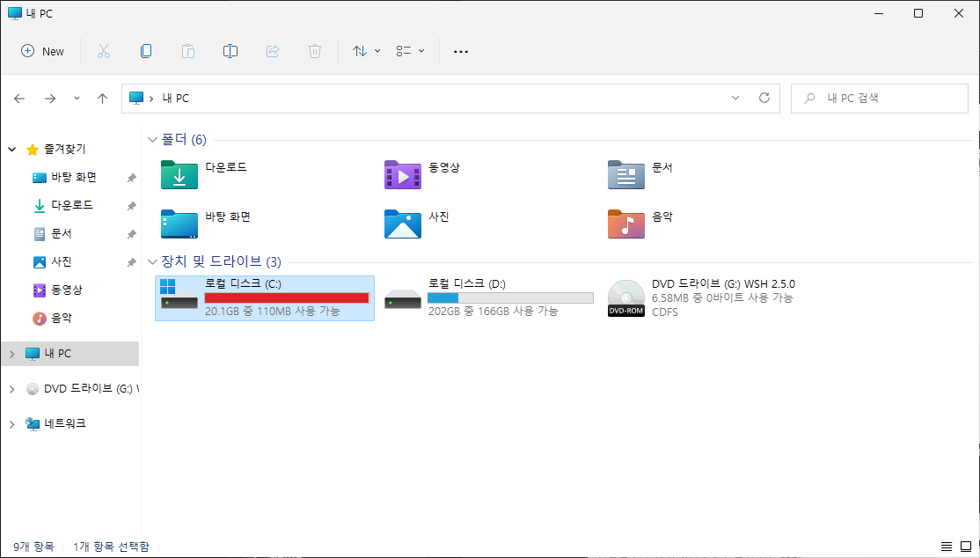Click the Delete trash can icon
Viewport: 980px width, 558px height.
(x=315, y=51)
